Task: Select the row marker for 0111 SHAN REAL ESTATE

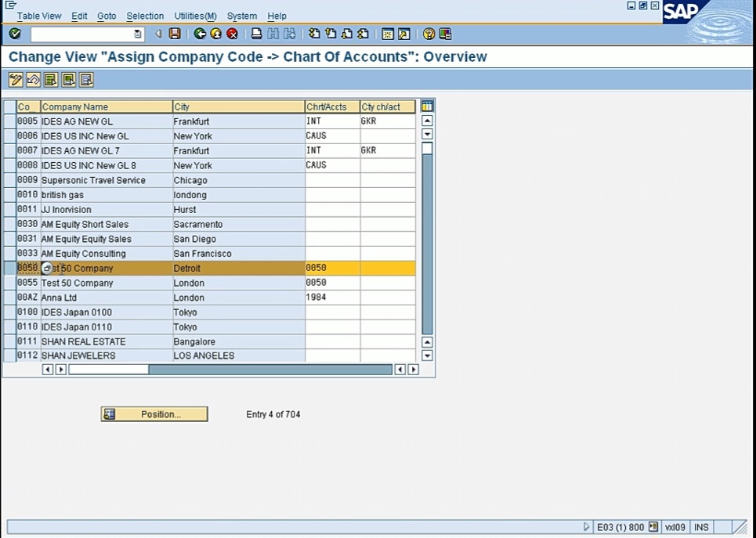Action: pyautogui.click(x=9, y=341)
